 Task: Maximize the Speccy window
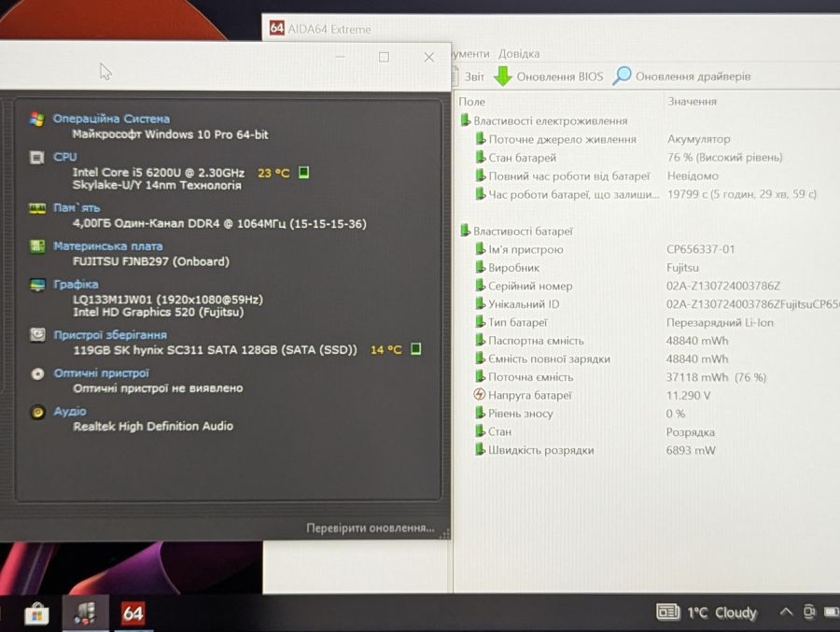(x=384, y=57)
